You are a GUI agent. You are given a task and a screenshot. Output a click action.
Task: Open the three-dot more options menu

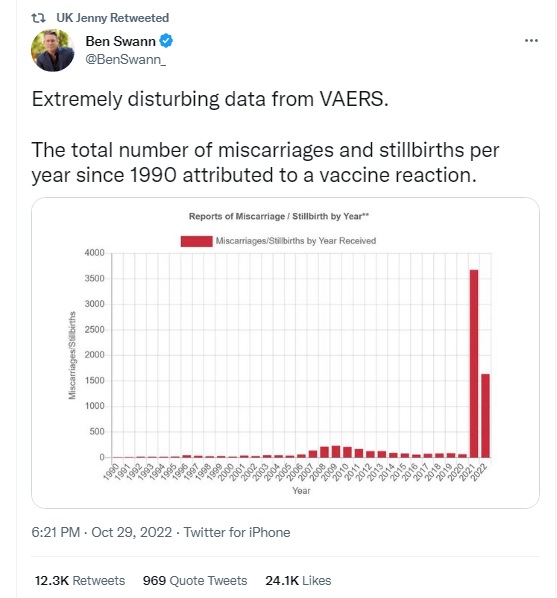pyautogui.click(x=531, y=40)
